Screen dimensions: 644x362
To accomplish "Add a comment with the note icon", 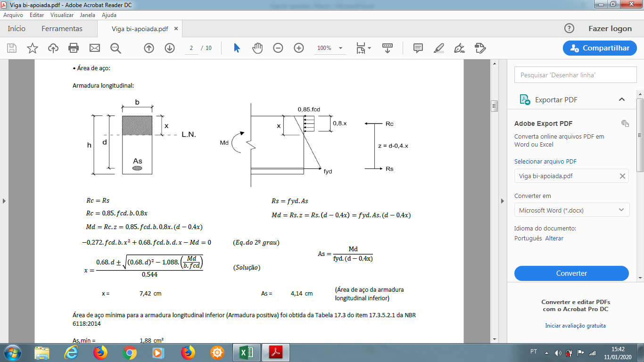I will [418, 48].
